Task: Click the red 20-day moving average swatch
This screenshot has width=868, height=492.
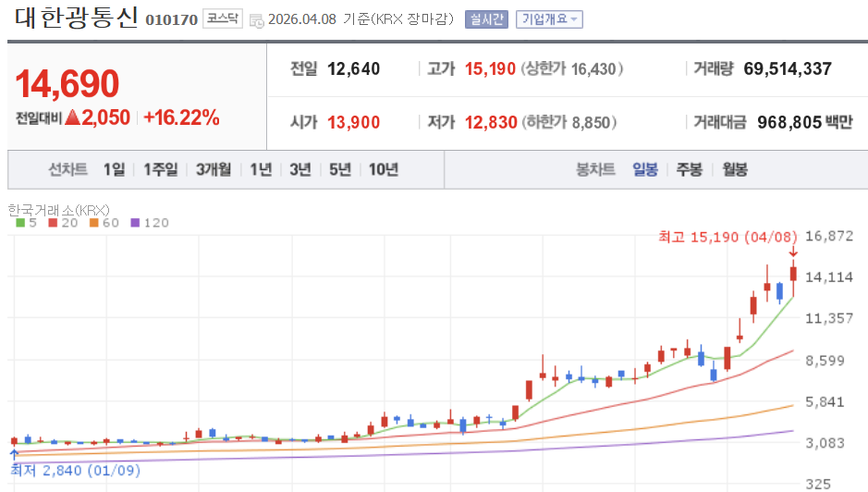Action: [53, 223]
